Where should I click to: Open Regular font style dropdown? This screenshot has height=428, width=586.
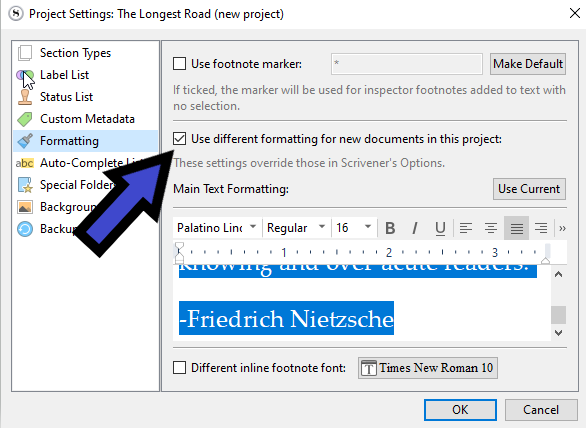coord(296,228)
